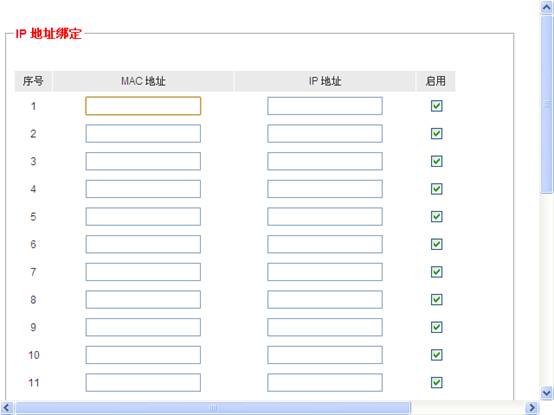Click the horizontal scrollbar thumb
This screenshot has width=554, height=415.
tap(213, 408)
